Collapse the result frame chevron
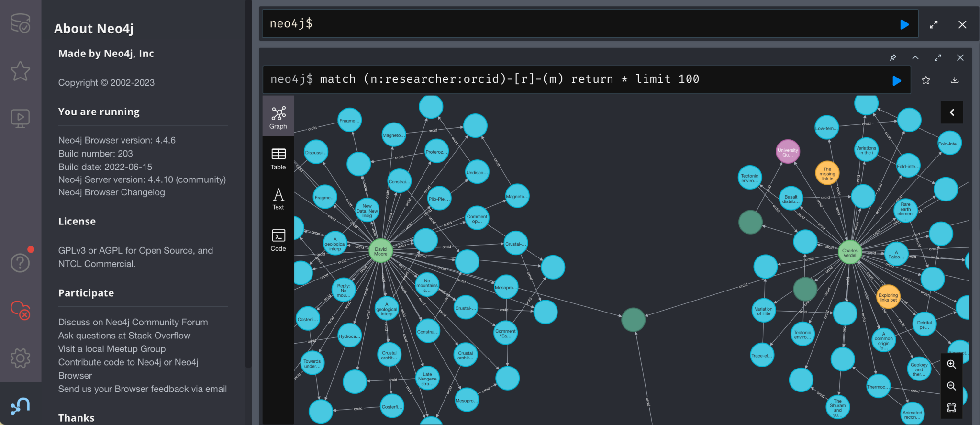 point(915,58)
